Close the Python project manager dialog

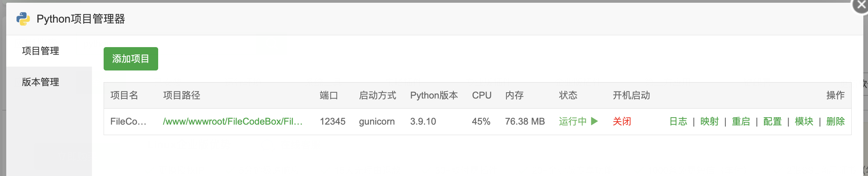coord(861,6)
